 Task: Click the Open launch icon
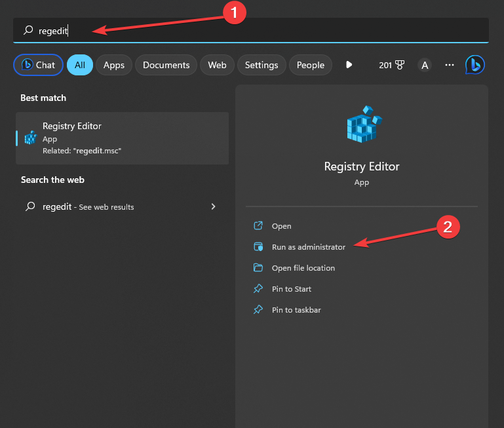tap(258, 225)
